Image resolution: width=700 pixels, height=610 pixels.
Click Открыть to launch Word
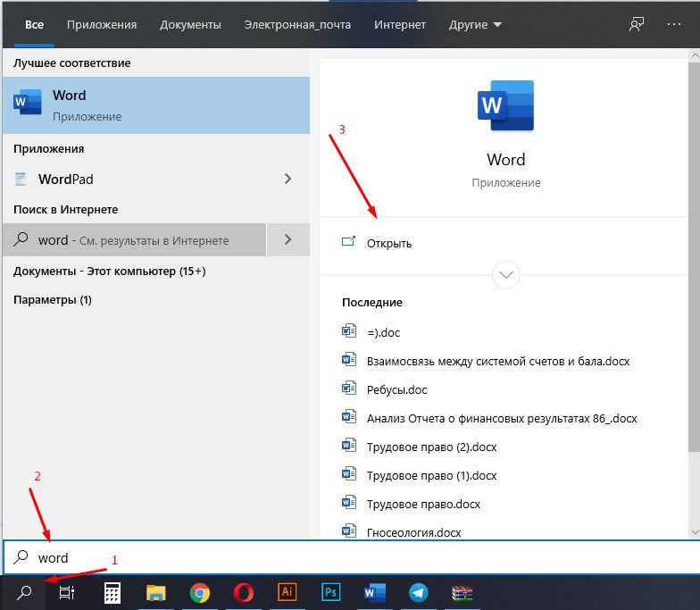(x=389, y=243)
